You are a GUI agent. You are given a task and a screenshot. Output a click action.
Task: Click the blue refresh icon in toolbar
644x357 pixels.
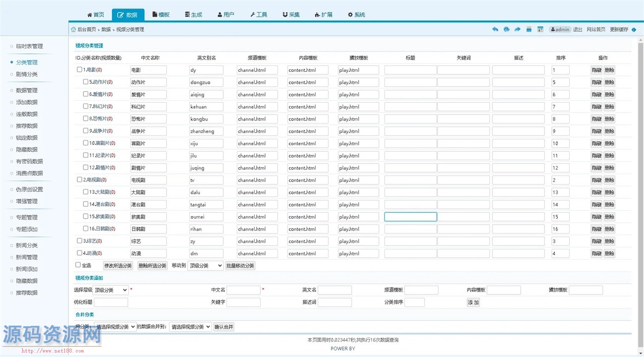506,29
